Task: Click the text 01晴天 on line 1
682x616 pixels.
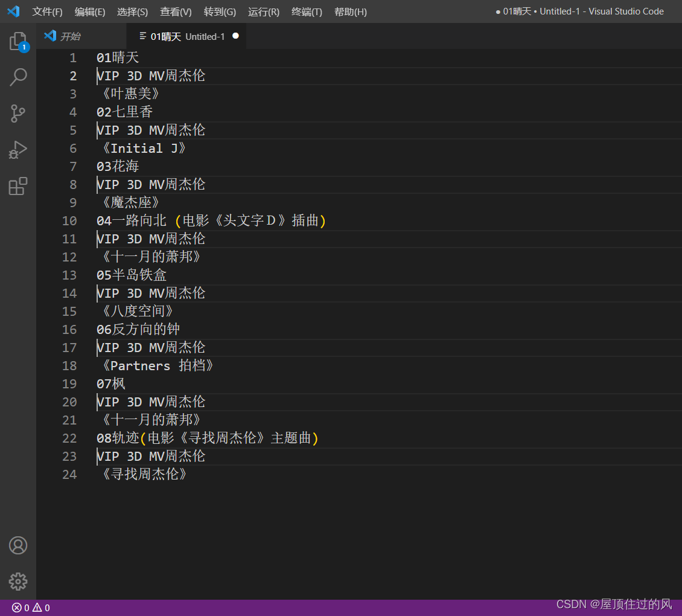Action: 118,57
